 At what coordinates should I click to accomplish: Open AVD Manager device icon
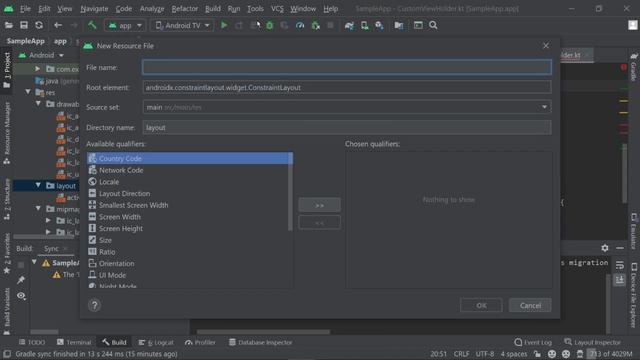364,25
